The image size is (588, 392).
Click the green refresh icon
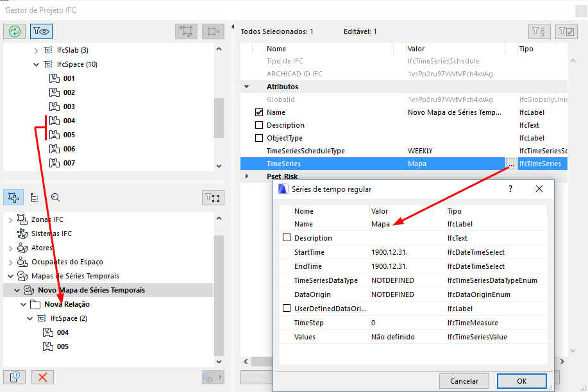[15, 31]
